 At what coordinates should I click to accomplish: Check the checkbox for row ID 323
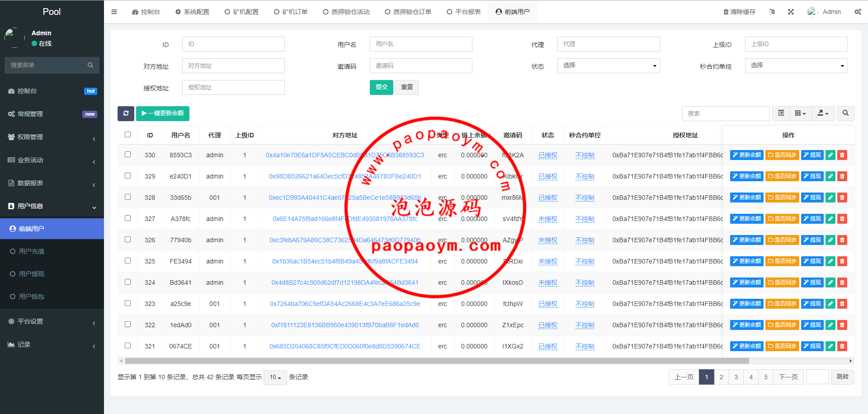(128, 303)
